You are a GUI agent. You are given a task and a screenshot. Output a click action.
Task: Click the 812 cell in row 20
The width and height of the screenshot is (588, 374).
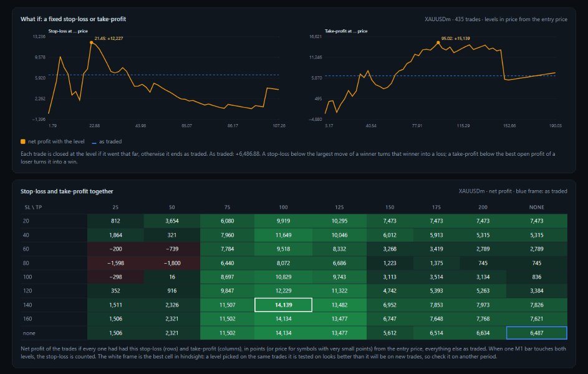[115, 221]
